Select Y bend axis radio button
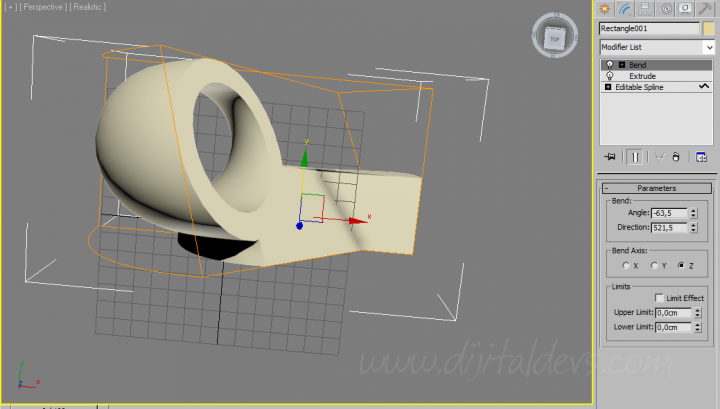The height and width of the screenshot is (409, 720). [x=654, y=265]
